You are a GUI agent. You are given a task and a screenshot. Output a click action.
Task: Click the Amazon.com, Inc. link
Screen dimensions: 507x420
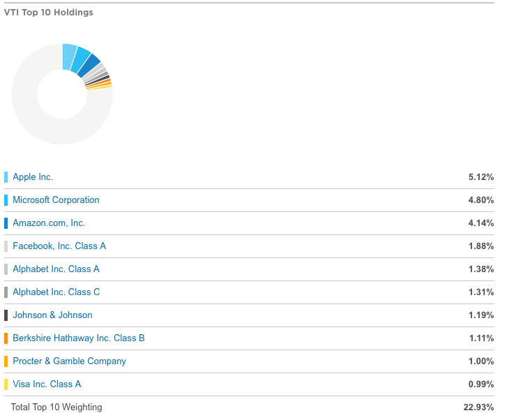coord(49,223)
